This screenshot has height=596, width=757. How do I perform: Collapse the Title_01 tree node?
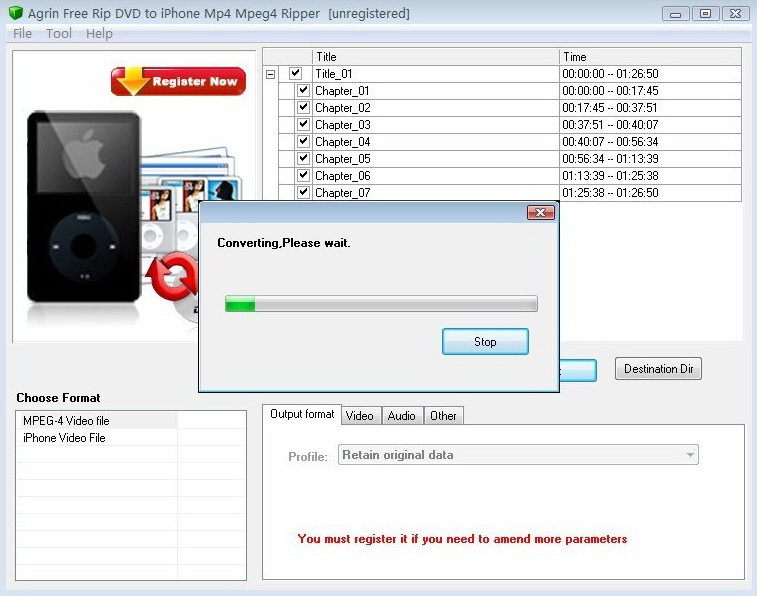[x=270, y=74]
